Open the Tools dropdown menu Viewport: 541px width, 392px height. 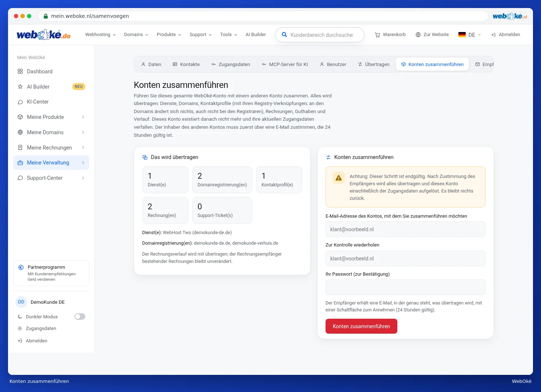tap(229, 35)
